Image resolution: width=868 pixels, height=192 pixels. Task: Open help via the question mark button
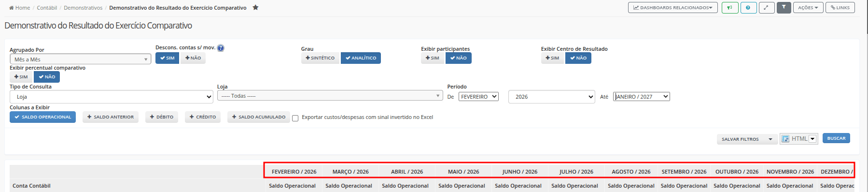(x=748, y=8)
